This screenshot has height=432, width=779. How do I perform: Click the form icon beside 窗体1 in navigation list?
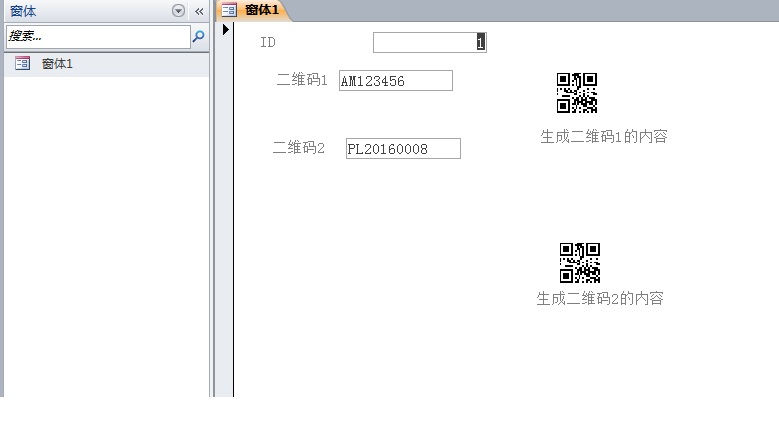22,63
